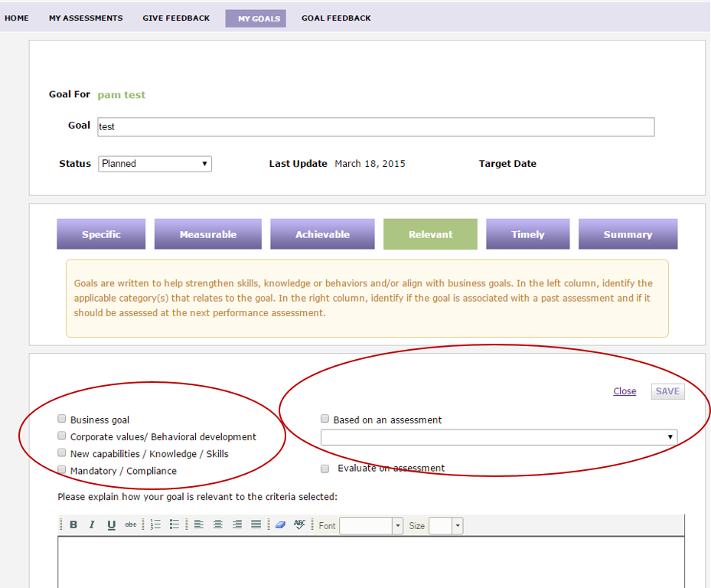Switch to the Specific tab
The image size is (711, 588).
(x=101, y=234)
